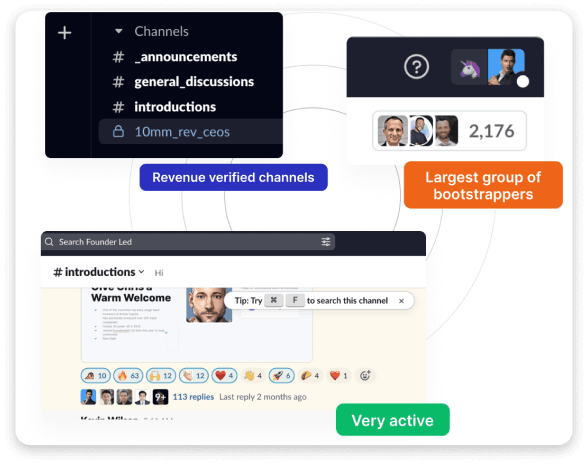Toggle the raised hands reaction with 12
This screenshot has width=588, height=465.
pos(161,375)
